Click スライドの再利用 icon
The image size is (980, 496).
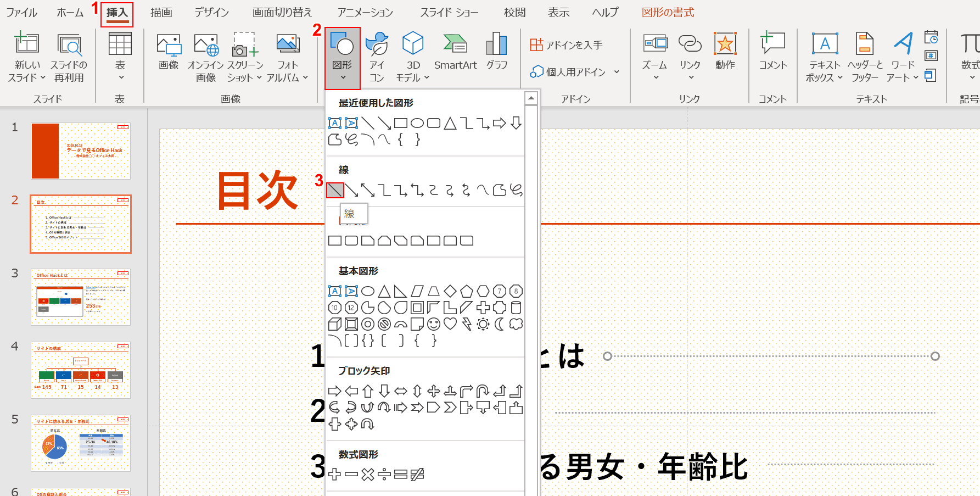(69, 58)
